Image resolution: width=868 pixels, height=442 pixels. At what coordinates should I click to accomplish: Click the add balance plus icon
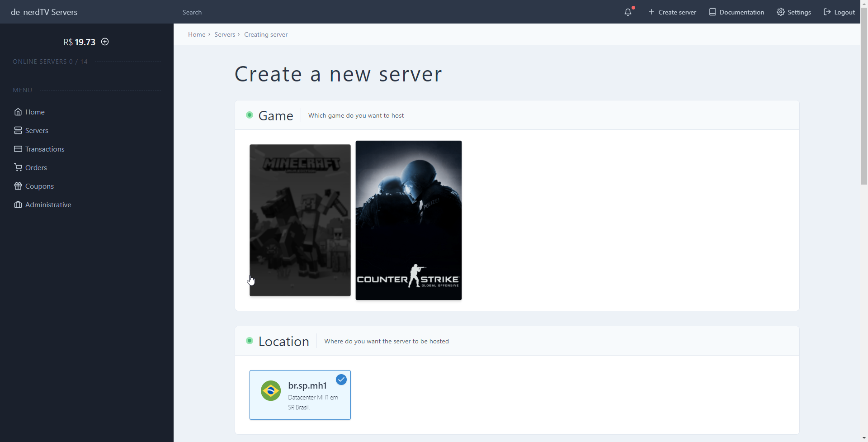click(105, 42)
